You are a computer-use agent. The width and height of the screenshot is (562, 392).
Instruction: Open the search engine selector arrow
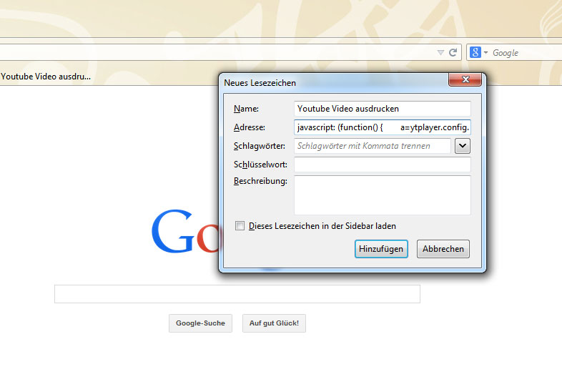[485, 52]
